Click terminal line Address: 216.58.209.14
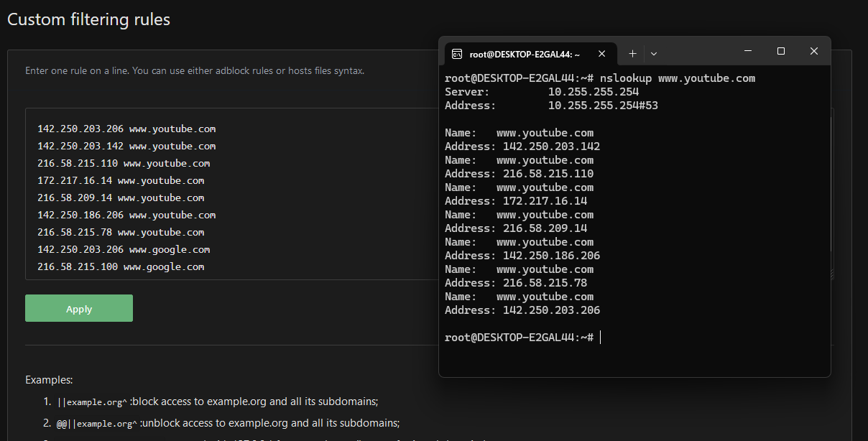 [516, 228]
